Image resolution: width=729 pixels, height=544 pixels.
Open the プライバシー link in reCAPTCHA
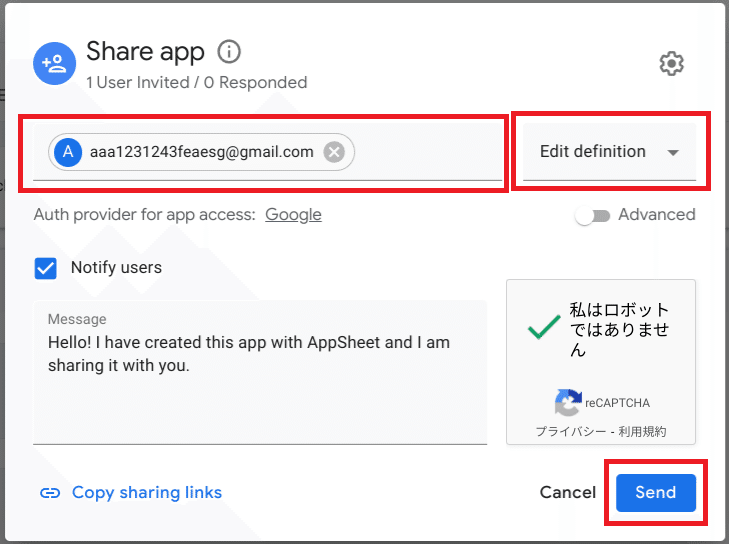[571, 431]
